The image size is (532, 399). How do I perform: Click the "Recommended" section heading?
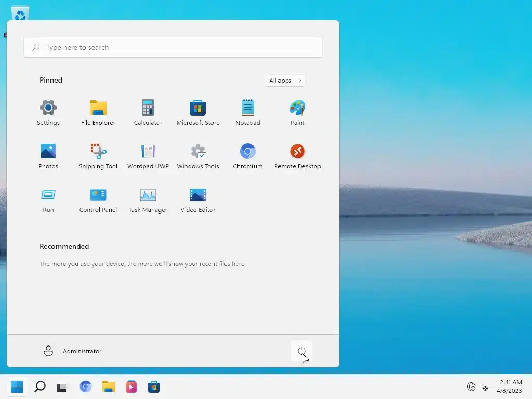pos(64,246)
